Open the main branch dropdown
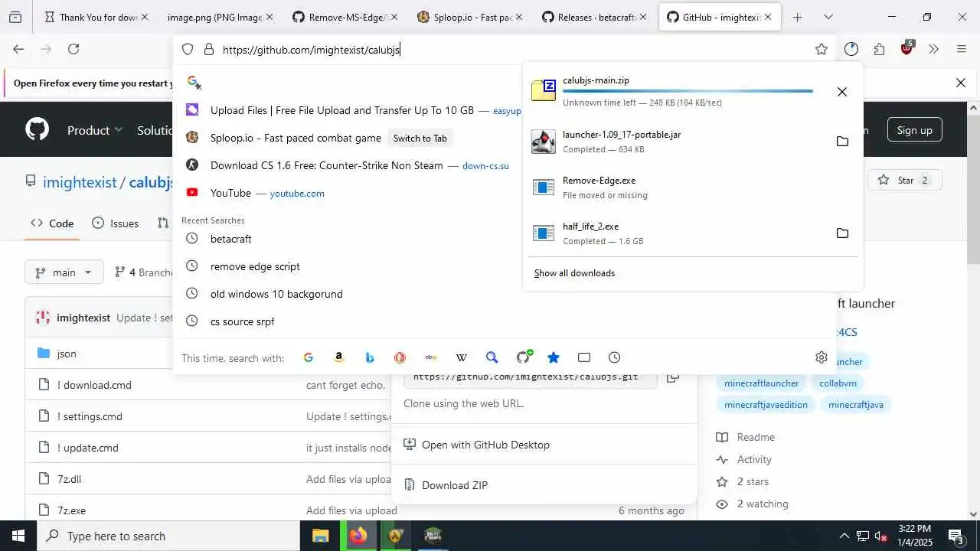This screenshot has height=551, width=980. (x=64, y=272)
